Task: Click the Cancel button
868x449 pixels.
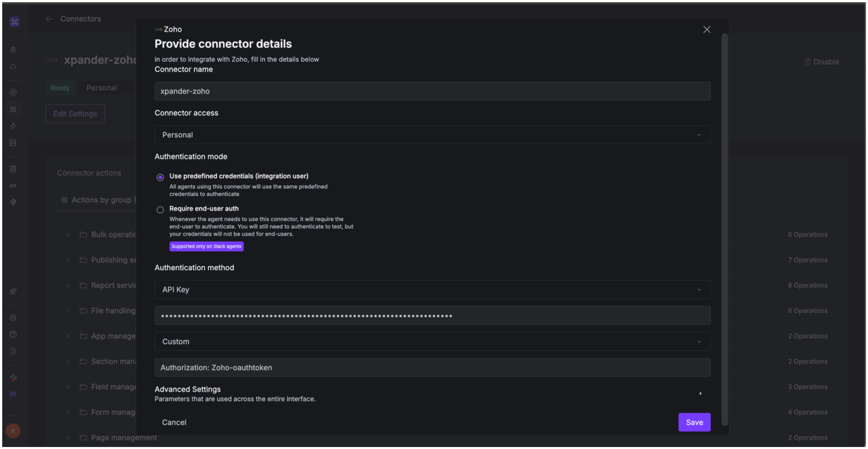Action: [174, 422]
